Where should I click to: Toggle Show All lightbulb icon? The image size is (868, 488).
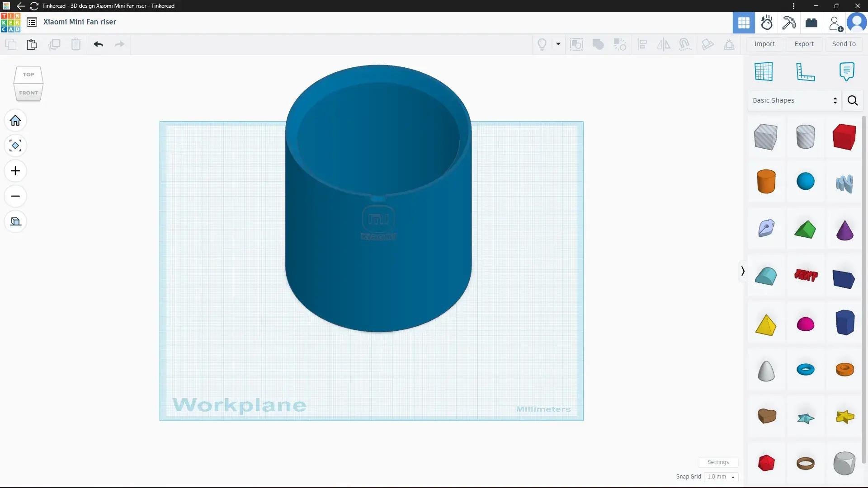[x=542, y=44]
